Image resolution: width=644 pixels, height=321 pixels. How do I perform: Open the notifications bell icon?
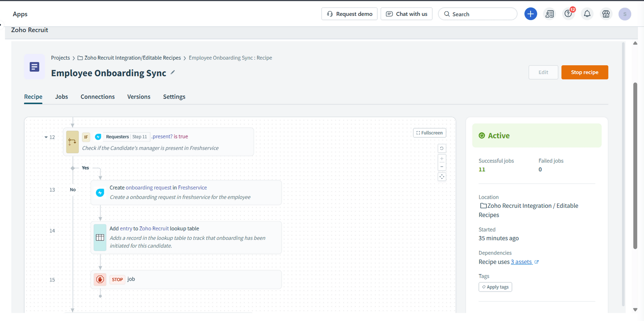(587, 14)
